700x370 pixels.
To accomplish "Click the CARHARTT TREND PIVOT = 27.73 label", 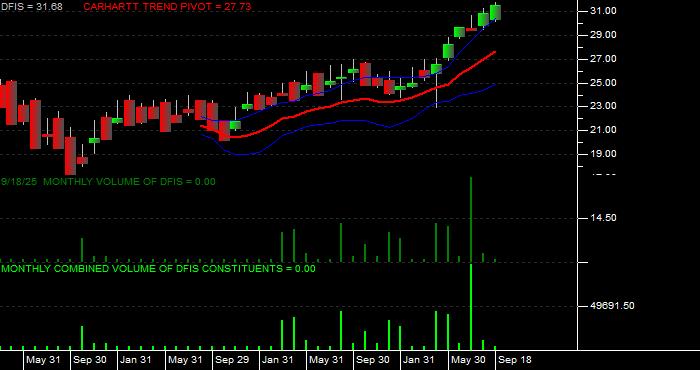I will coord(167,7).
